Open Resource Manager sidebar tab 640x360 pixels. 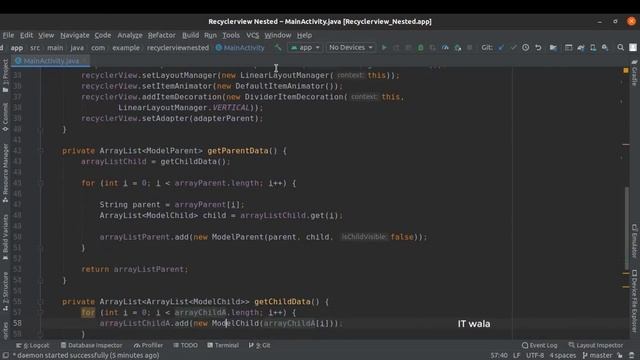(x=5, y=173)
